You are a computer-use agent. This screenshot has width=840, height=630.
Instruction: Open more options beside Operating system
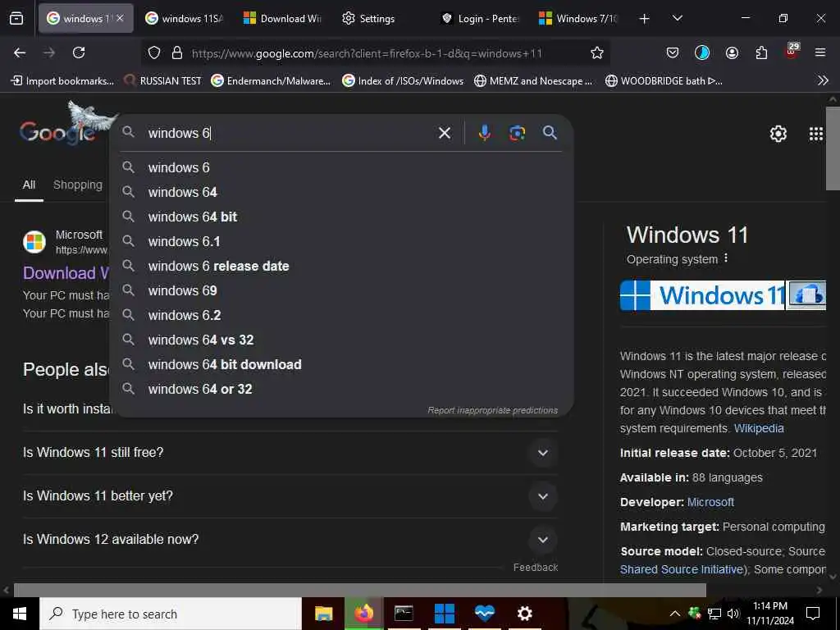coord(726,258)
